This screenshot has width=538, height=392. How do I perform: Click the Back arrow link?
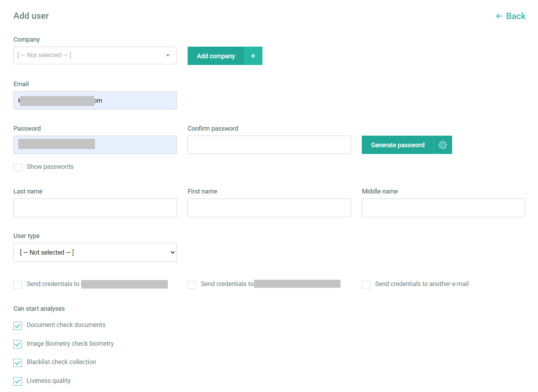[510, 16]
